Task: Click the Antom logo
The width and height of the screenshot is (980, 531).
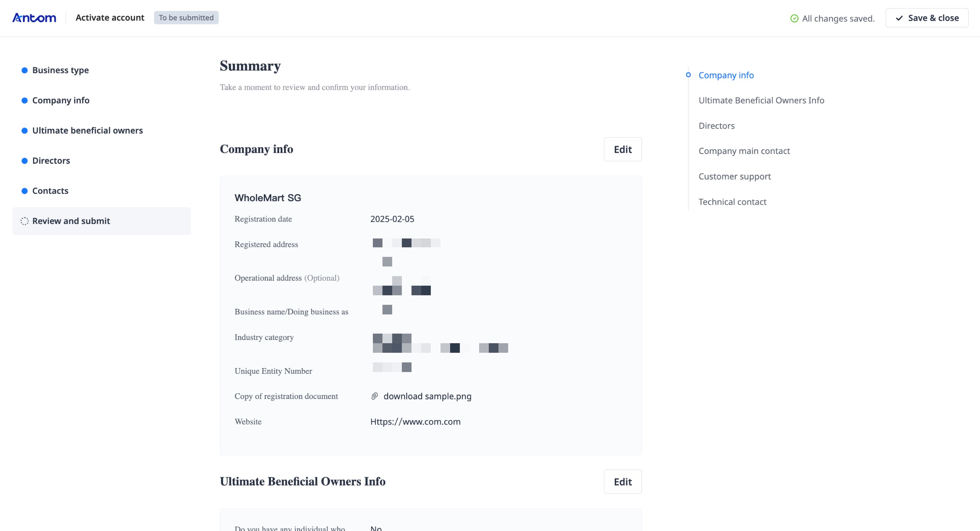Action: (34, 18)
